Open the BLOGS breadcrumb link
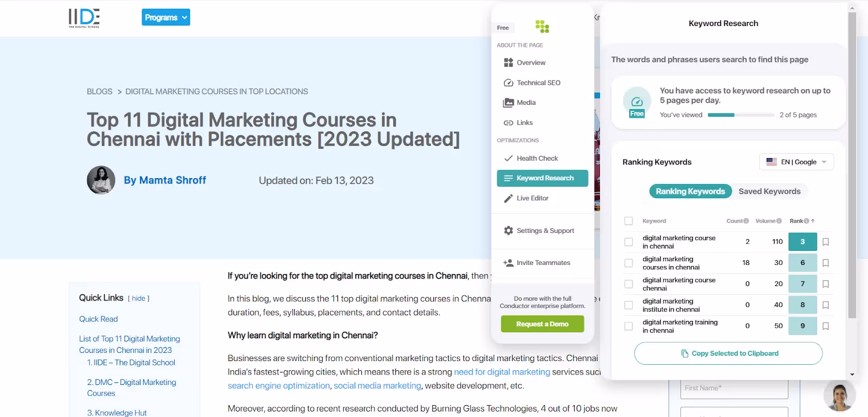This screenshot has width=868, height=417. coord(100,92)
